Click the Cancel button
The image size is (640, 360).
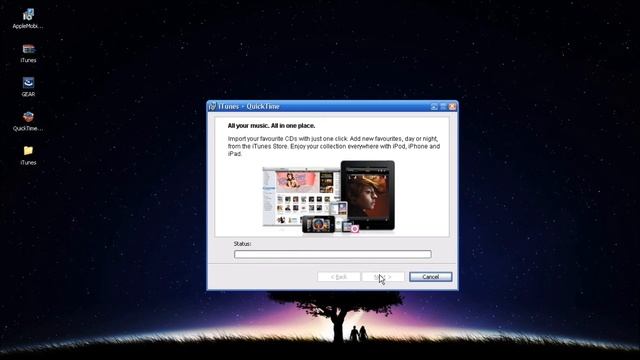point(430,277)
